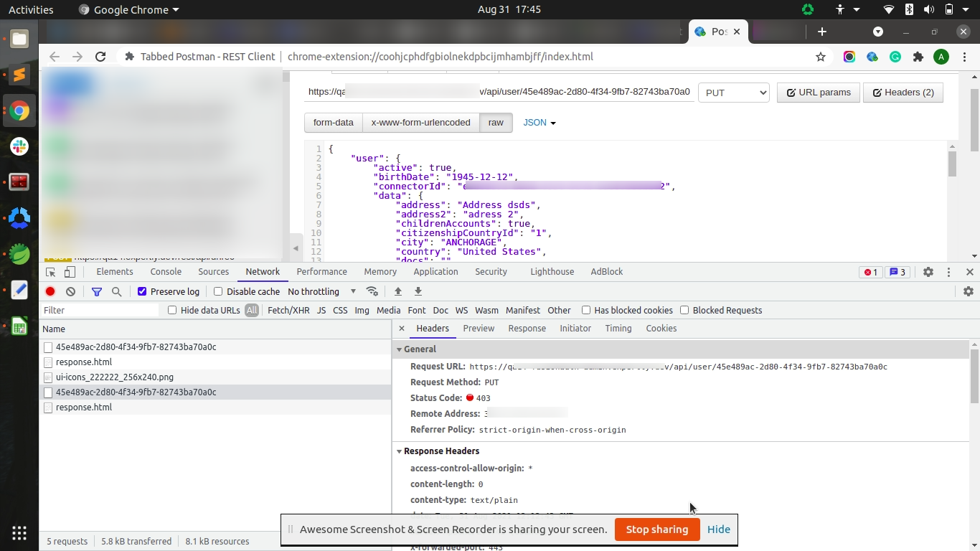Open the PUT method dropdown
This screenshot has width=980, height=551.
tap(733, 93)
